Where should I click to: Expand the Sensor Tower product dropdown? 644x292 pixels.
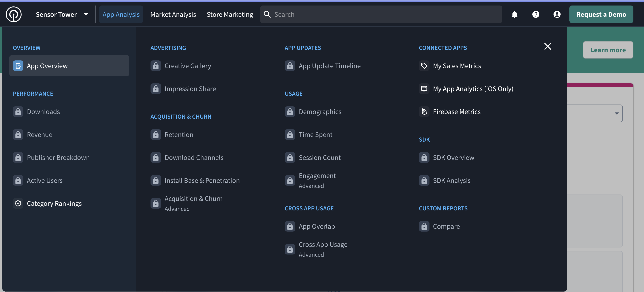(x=86, y=15)
